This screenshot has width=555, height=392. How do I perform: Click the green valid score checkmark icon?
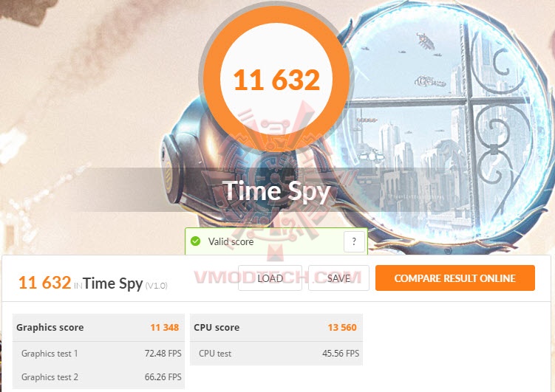pyautogui.click(x=196, y=241)
